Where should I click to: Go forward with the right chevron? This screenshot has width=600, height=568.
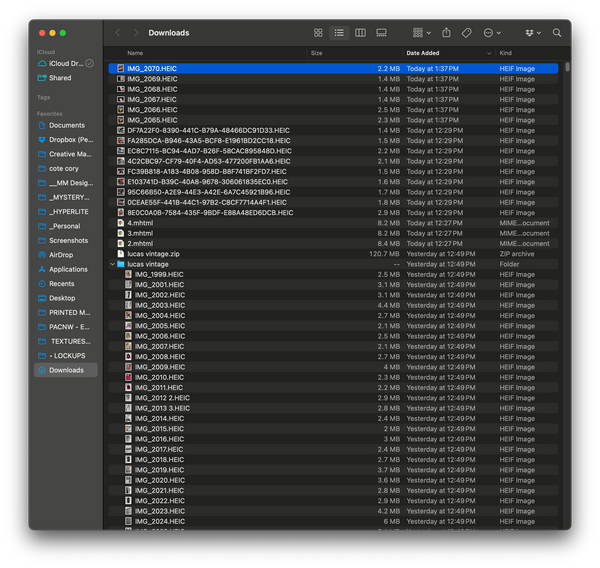coord(135,33)
